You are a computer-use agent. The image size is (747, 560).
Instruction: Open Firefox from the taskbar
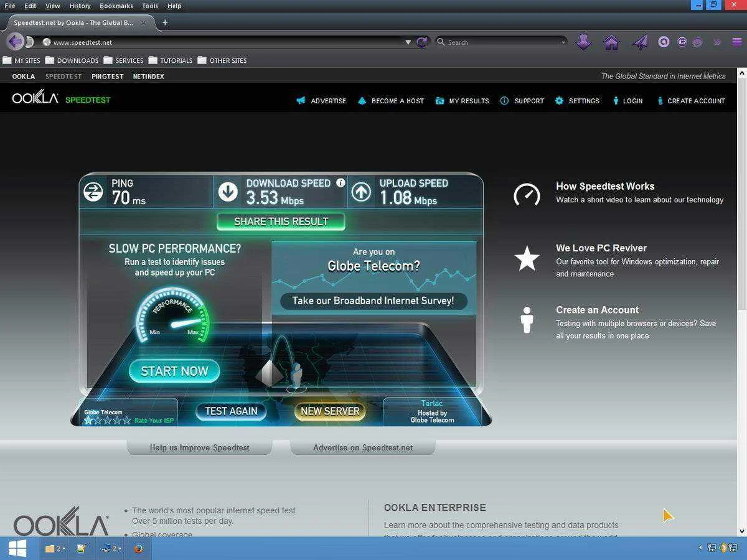[x=138, y=548]
